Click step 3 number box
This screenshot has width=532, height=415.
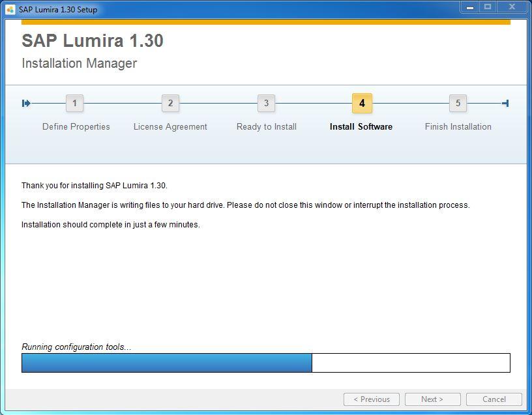(267, 103)
